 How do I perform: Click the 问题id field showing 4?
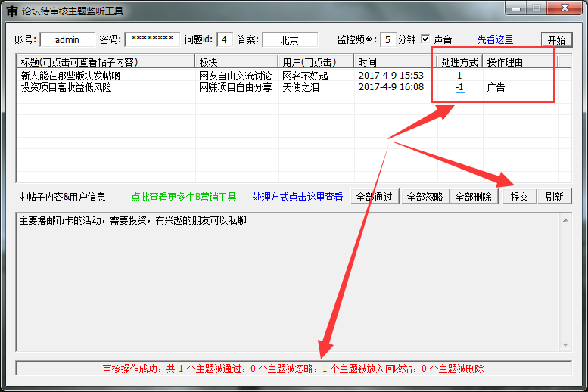[x=224, y=39]
